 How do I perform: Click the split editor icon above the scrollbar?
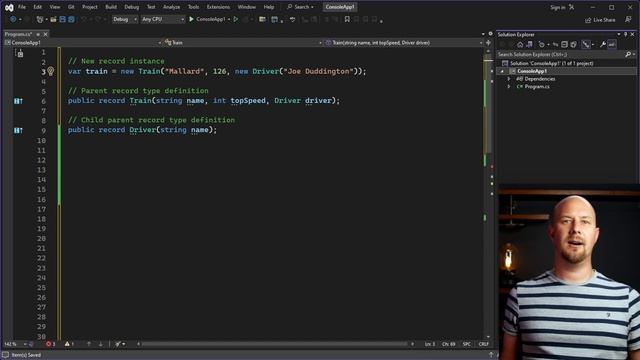point(488,42)
